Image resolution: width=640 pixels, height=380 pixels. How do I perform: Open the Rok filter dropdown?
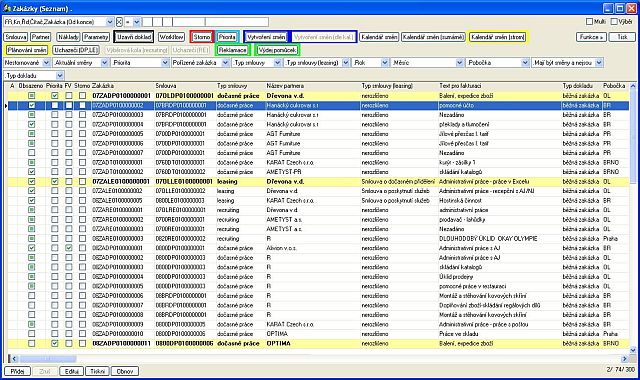pyautogui.click(x=384, y=63)
